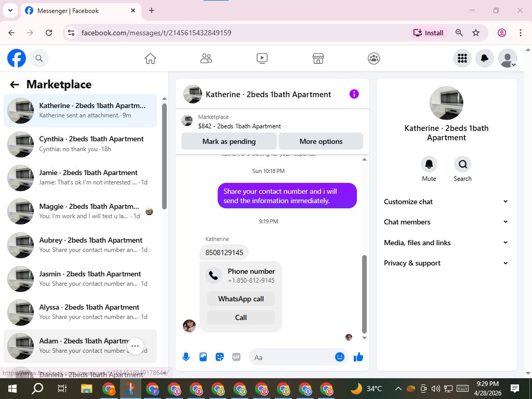532x399 pixels.
Task: Open Windows Start menu
Action: tap(12, 389)
